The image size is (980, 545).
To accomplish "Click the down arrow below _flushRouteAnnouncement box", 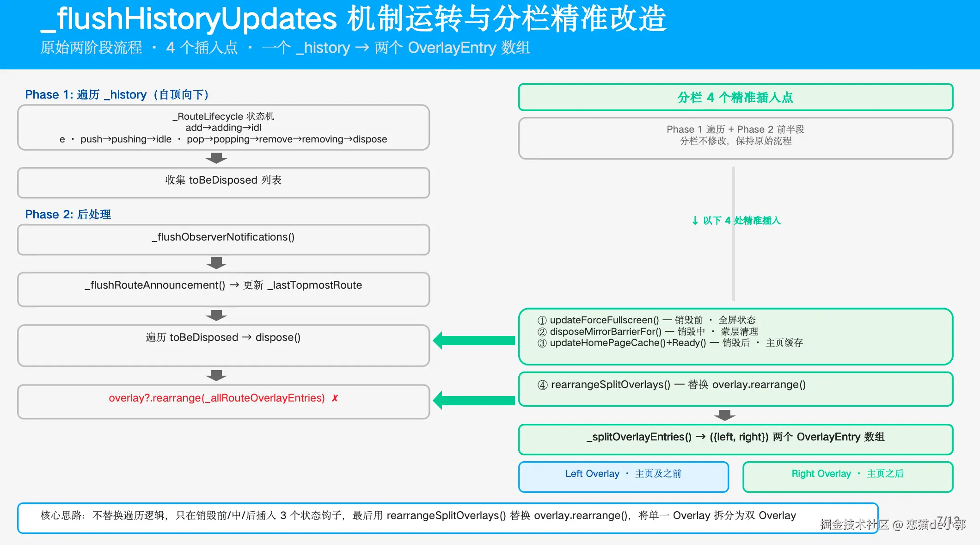I will [x=216, y=316].
